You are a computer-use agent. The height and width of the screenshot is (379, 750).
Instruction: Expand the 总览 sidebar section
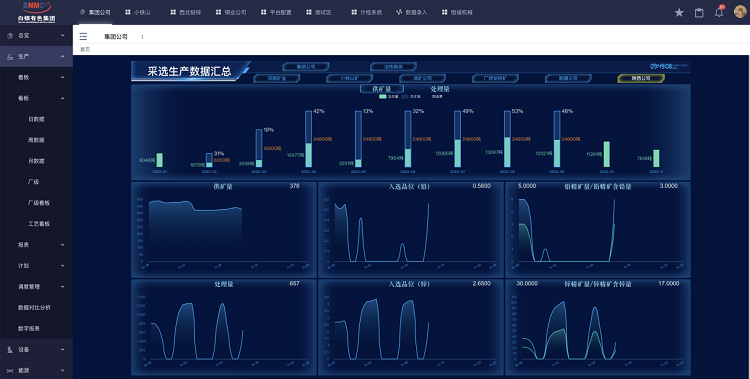[36, 35]
